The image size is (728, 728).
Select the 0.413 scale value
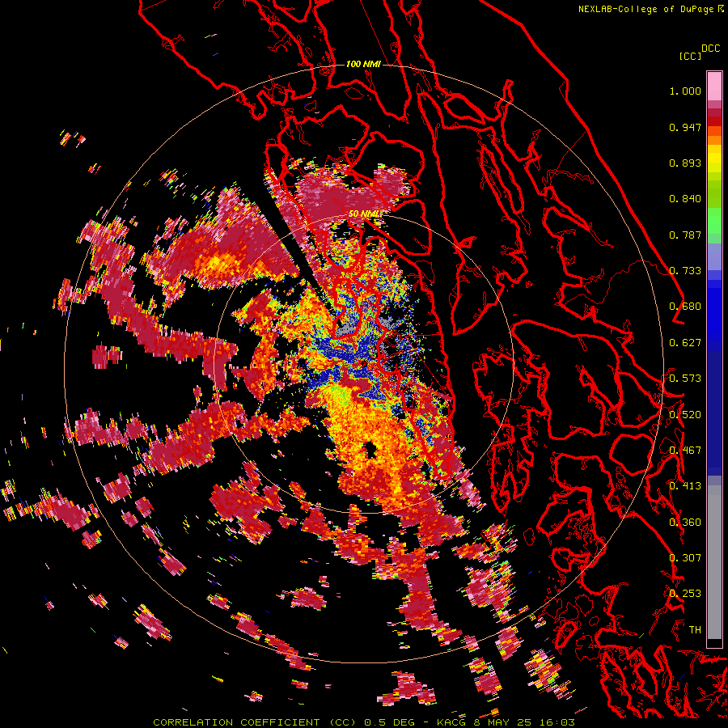click(685, 486)
